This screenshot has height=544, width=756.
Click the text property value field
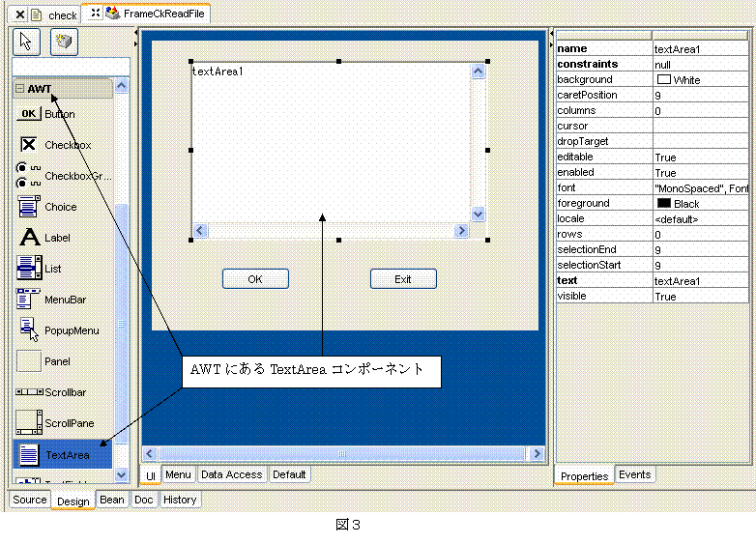click(700, 280)
